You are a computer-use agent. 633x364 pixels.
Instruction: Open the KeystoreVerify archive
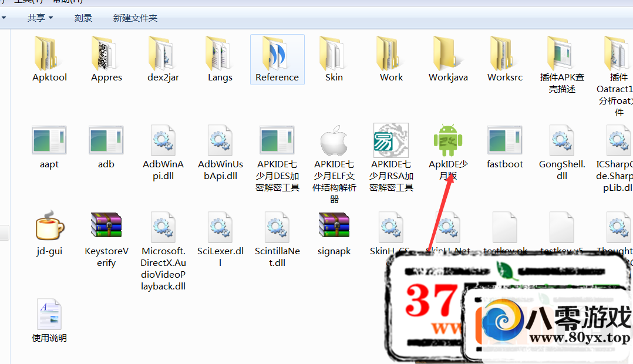pos(106,228)
